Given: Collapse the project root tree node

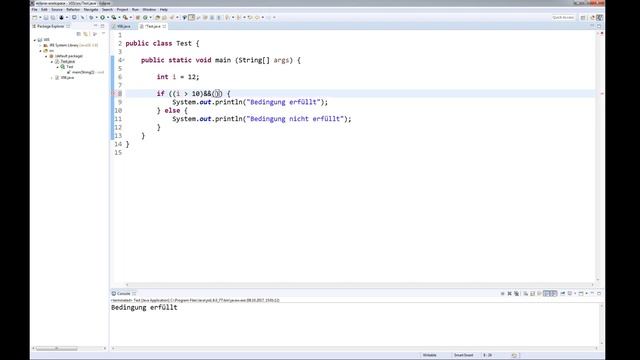Looking at the screenshot, I should (35, 40).
